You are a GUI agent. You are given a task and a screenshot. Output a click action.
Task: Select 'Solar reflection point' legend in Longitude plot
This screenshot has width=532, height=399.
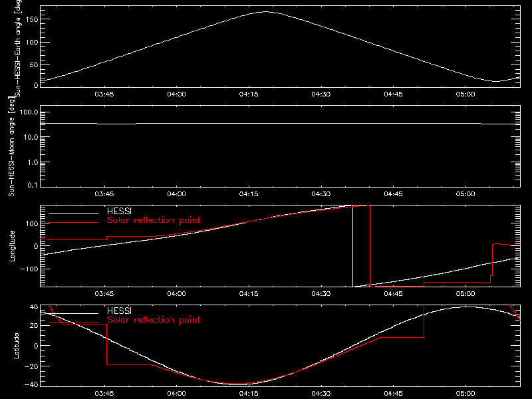click(154, 220)
